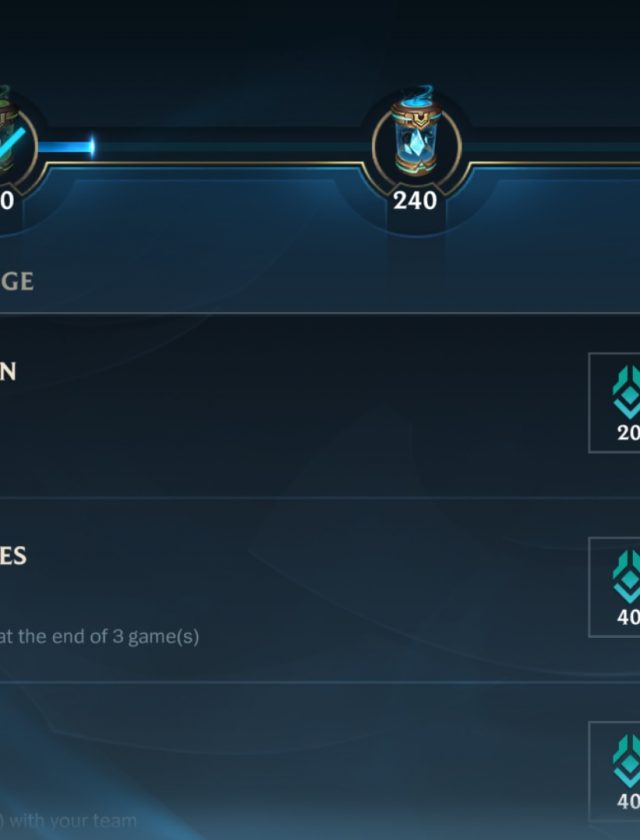Click the token icon above the 20 reward
The height and width of the screenshot is (840, 640).
point(627,392)
